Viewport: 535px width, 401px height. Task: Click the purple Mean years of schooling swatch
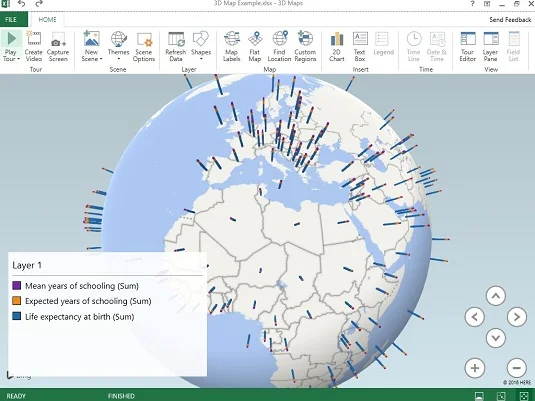pos(16,285)
